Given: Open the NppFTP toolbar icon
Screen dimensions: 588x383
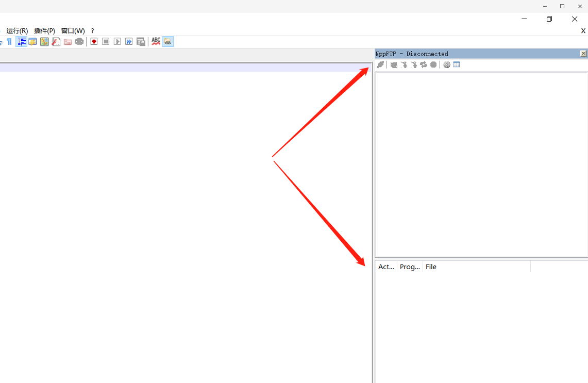Looking at the screenshot, I should (x=167, y=41).
